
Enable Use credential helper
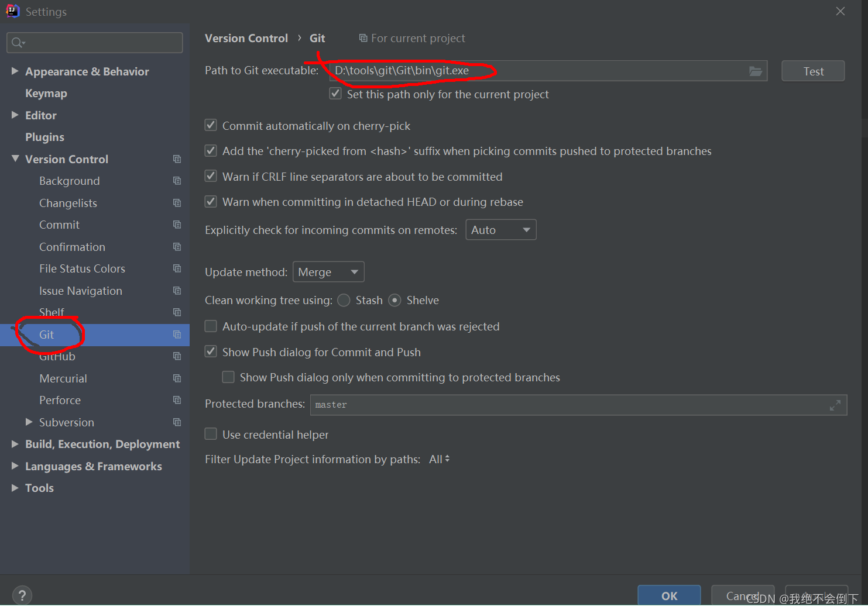(x=211, y=434)
